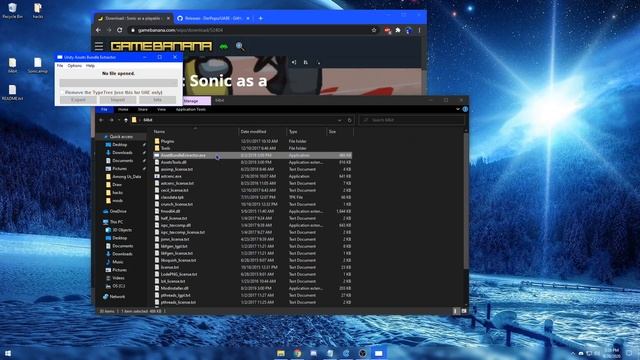
Task: Go back in Chrome browser
Action: [98, 30]
